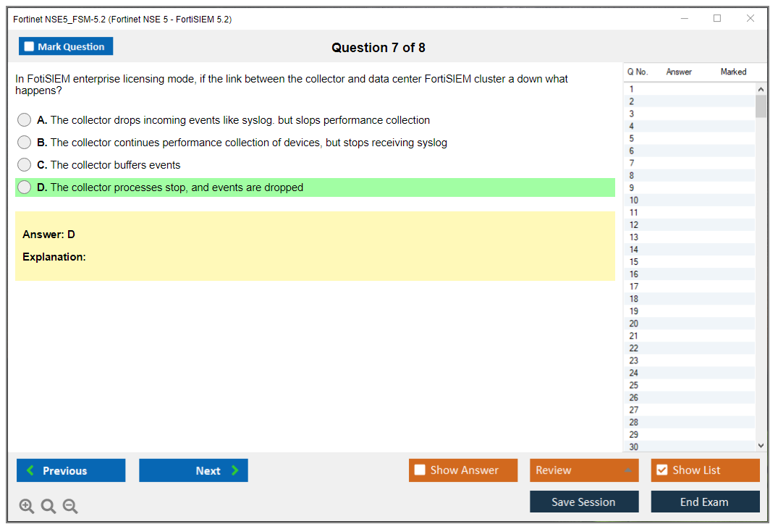Select question 7 in the list
This screenshot has width=778, height=532.
[x=632, y=163]
